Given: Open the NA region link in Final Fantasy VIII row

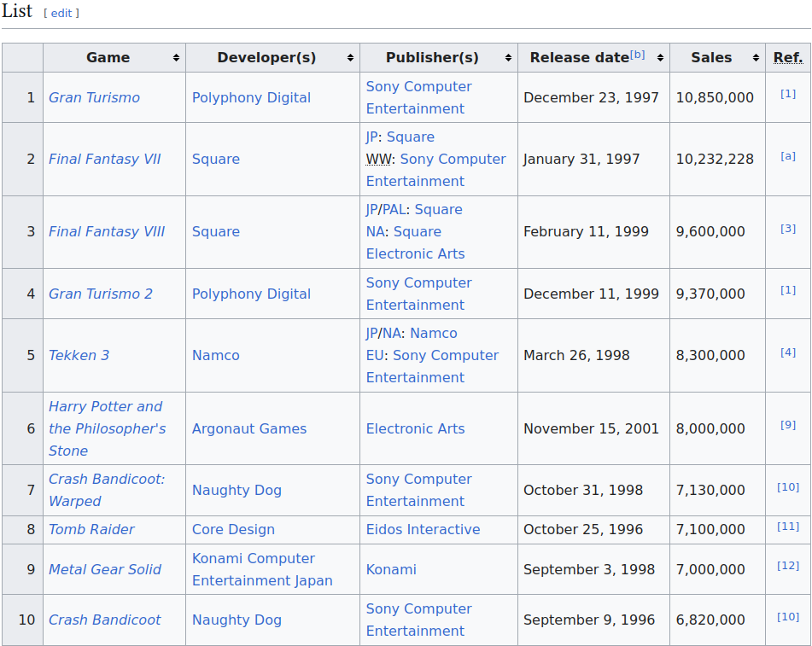Looking at the screenshot, I should tap(375, 231).
